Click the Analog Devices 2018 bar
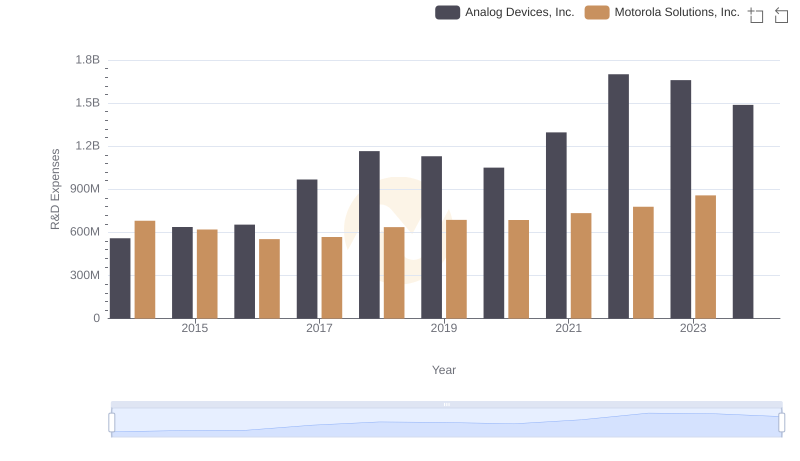The height and width of the screenshot is (461, 800). point(369,235)
